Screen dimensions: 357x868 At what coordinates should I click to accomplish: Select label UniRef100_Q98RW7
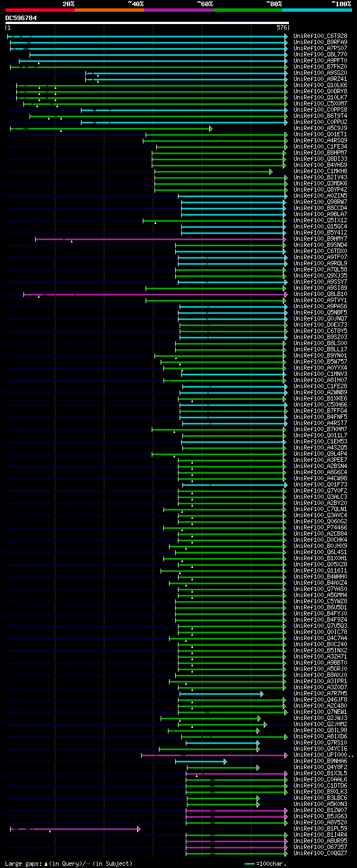pos(320,202)
